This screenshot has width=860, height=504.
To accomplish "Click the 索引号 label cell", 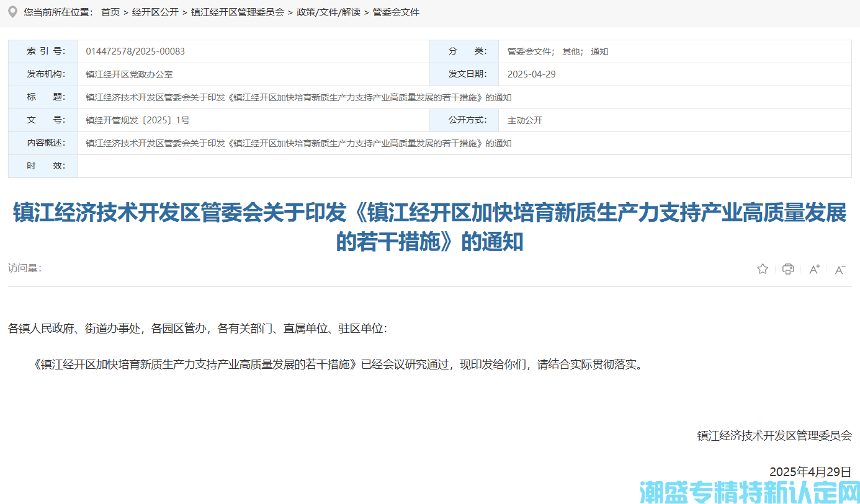I will point(43,51).
